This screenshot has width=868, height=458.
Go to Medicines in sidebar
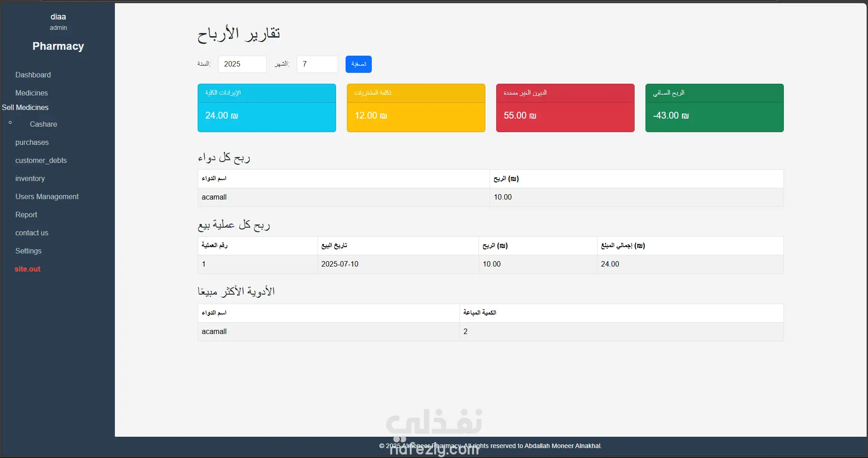(x=32, y=93)
